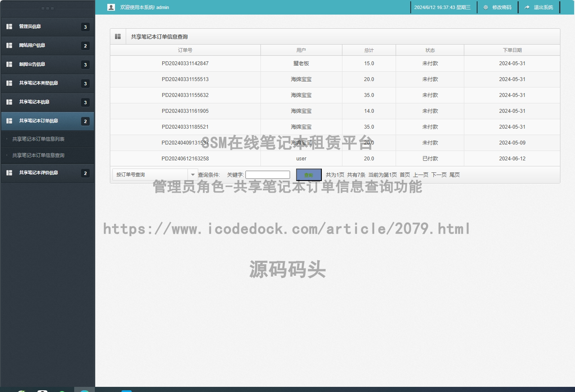
Task: Open the 按订单号查询 dropdown
Action: [x=154, y=175]
